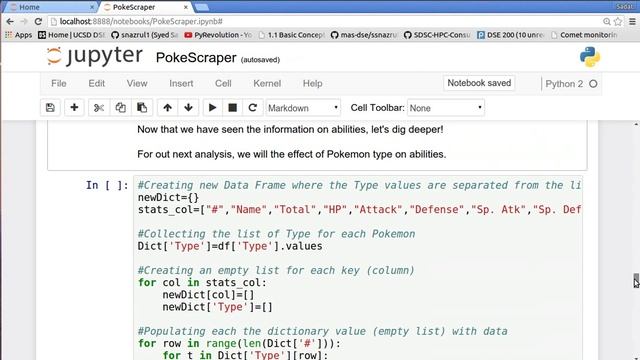640x360 pixels.
Task: Open the DSE 200 bookmark
Action: pyautogui.click(x=511, y=35)
